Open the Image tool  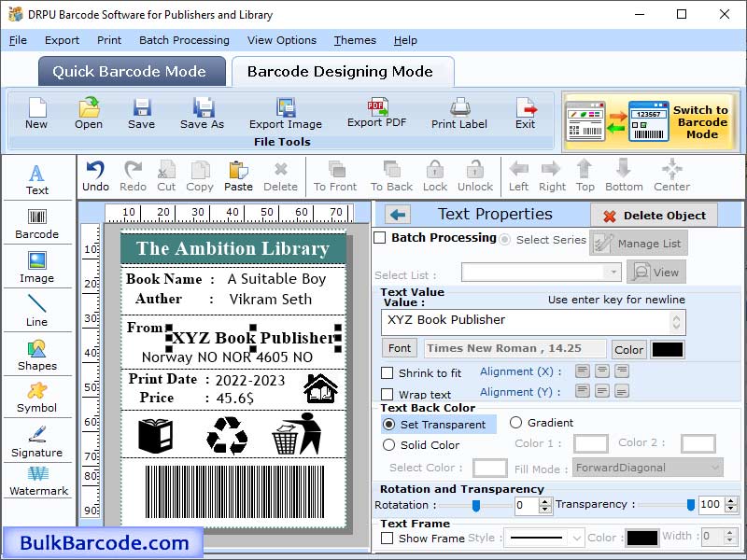37,266
